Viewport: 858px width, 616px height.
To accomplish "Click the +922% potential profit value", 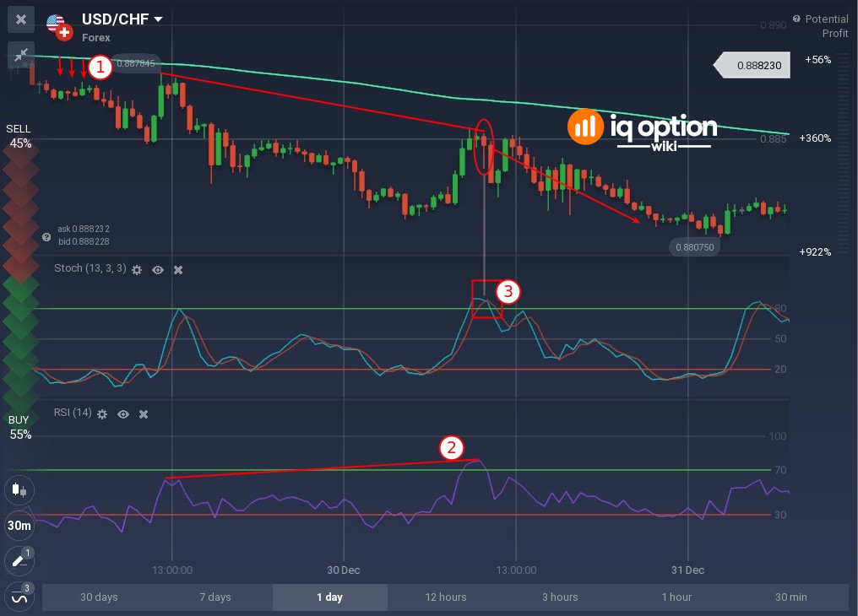I will 815,252.
